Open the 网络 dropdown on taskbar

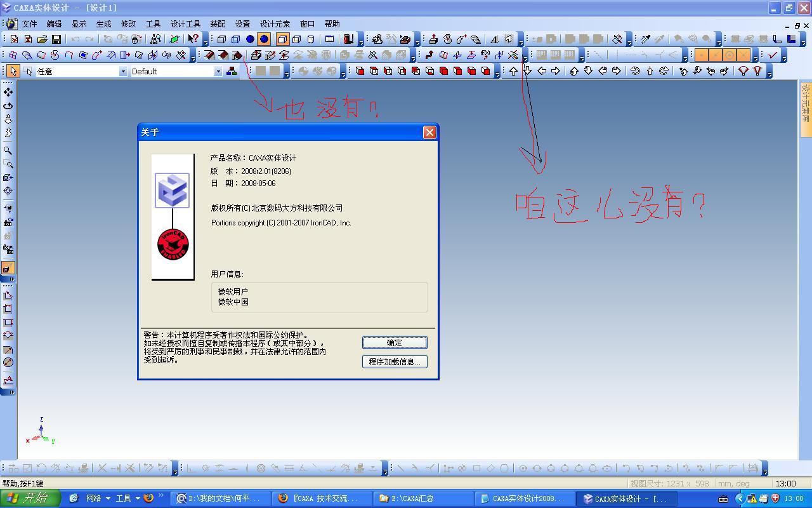(98, 498)
